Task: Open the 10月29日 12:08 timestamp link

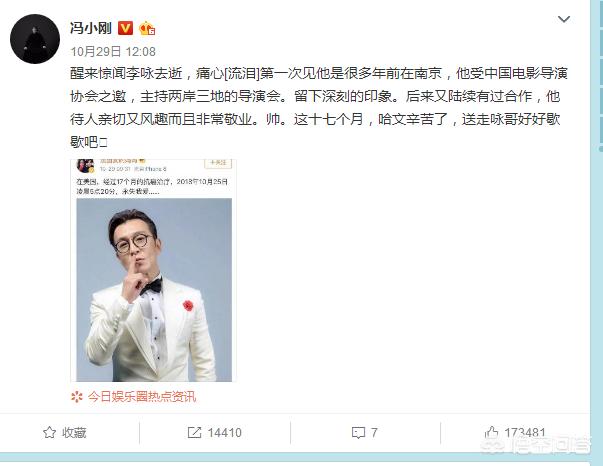Action: tap(113, 52)
